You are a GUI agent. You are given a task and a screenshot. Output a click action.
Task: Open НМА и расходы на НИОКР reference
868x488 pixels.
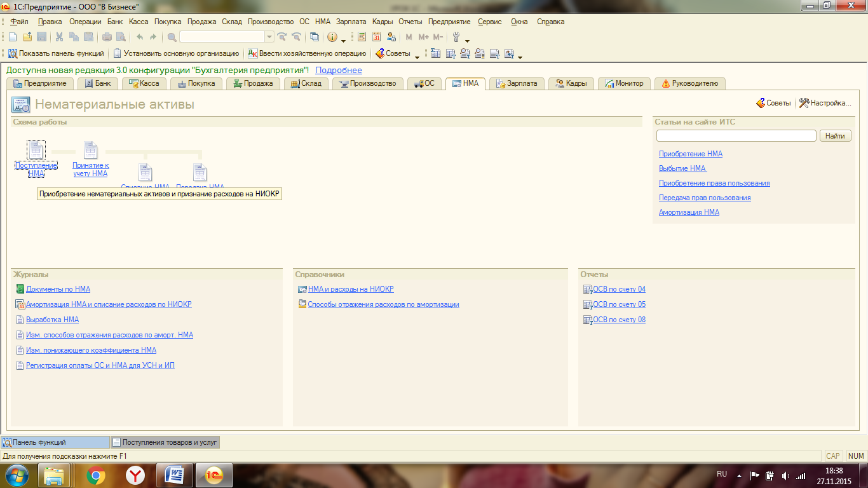351,289
